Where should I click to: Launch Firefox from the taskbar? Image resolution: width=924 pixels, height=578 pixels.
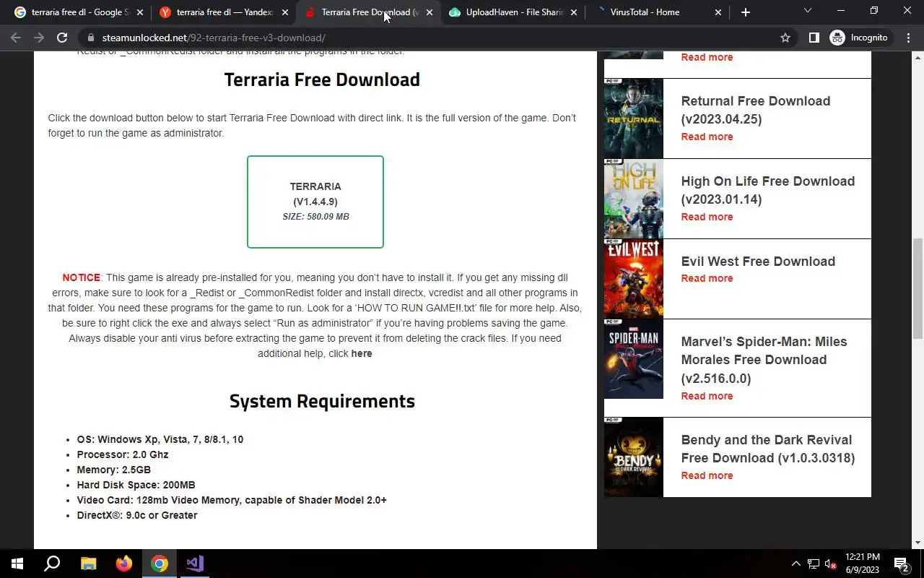124,564
